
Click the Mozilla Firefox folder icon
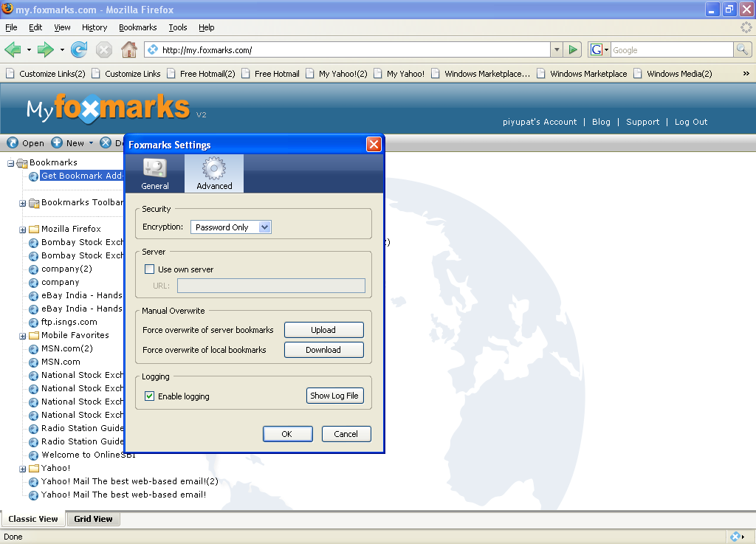tap(34, 230)
